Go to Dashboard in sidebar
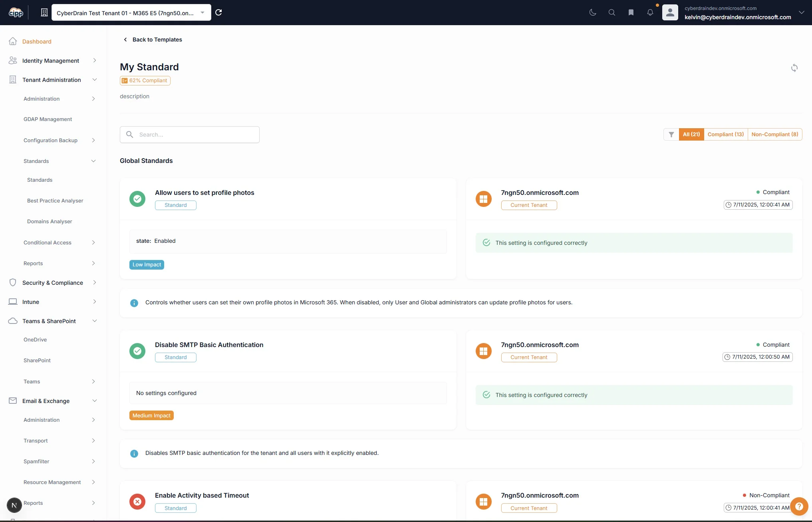Image resolution: width=812 pixels, height=522 pixels. 37,42
